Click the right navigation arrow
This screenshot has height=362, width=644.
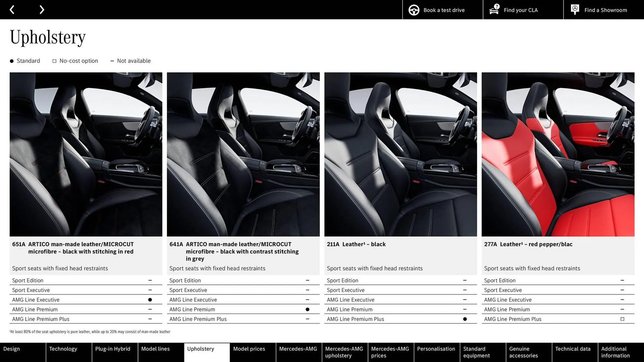point(42,9)
